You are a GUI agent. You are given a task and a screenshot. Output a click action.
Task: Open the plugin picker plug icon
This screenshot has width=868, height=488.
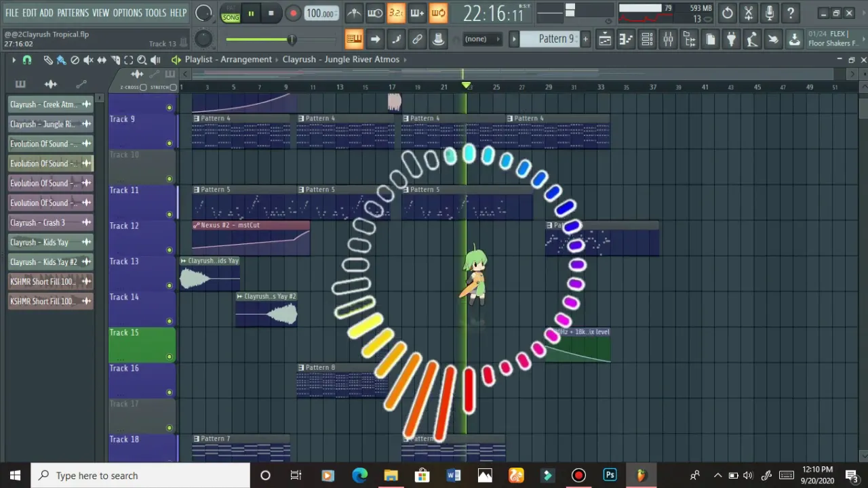pos(731,39)
